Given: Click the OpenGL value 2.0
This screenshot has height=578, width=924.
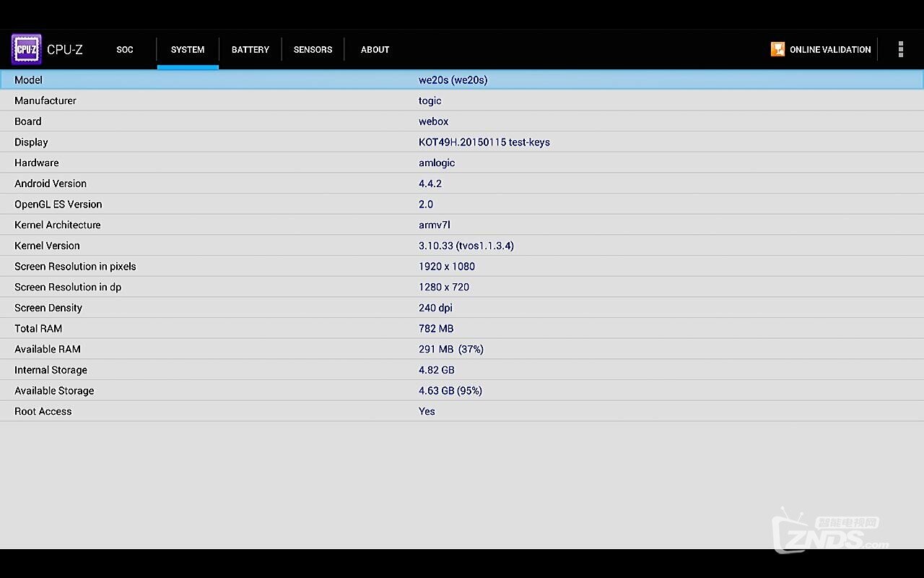Looking at the screenshot, I should 426,204.
